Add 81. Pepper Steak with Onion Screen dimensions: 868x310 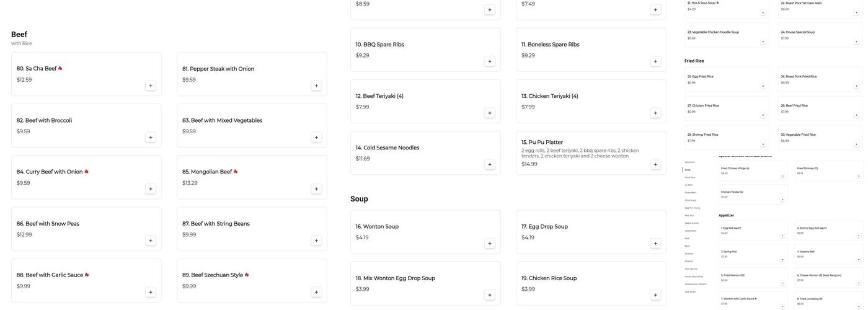tap(316, 86)
